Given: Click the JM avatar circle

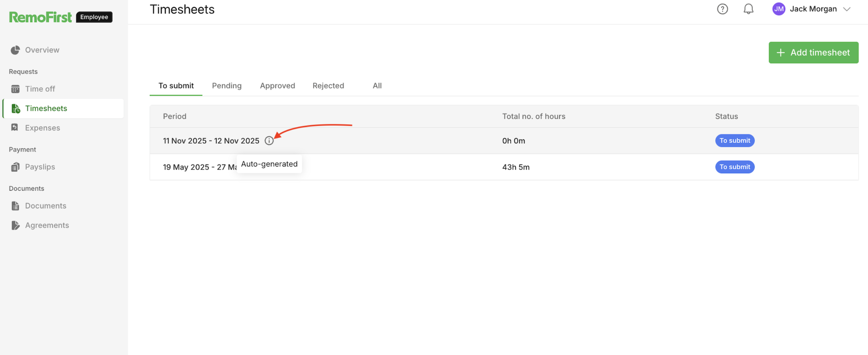Looking at the screenshot, I should (779, 9).
